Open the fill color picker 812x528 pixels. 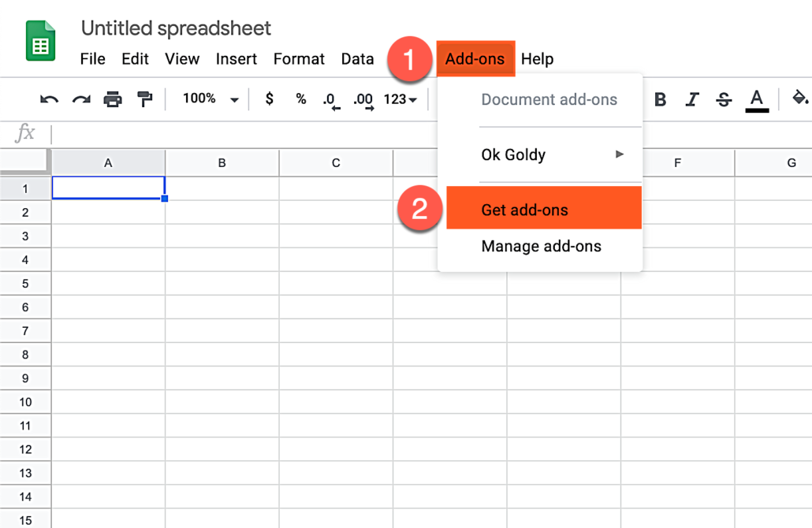click(800, 97)
